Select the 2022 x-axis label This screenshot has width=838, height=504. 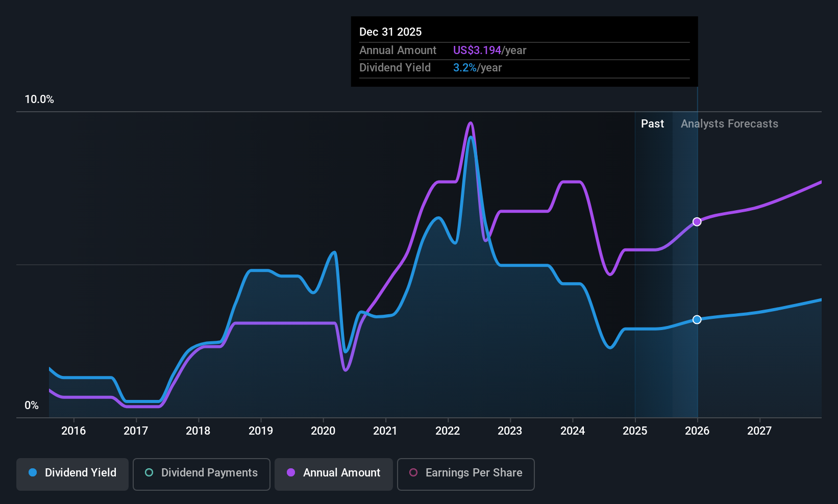[x=448, y=431]
